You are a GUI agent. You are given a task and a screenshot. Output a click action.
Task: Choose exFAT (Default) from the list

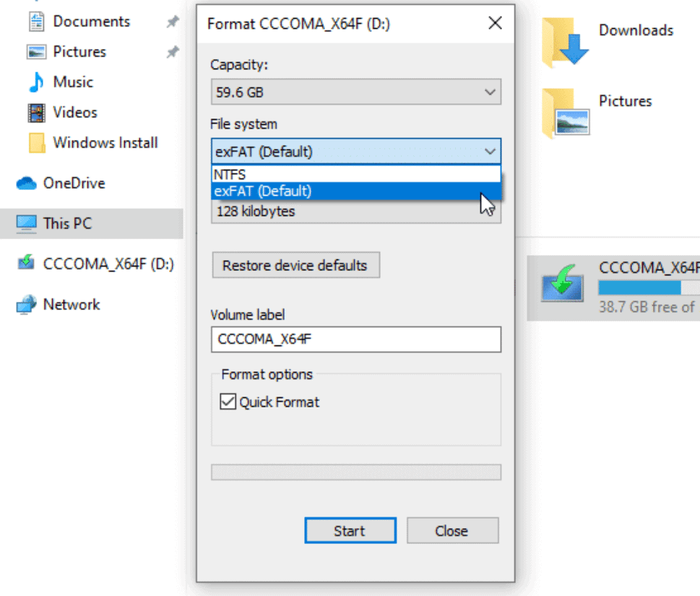(356, 191)
